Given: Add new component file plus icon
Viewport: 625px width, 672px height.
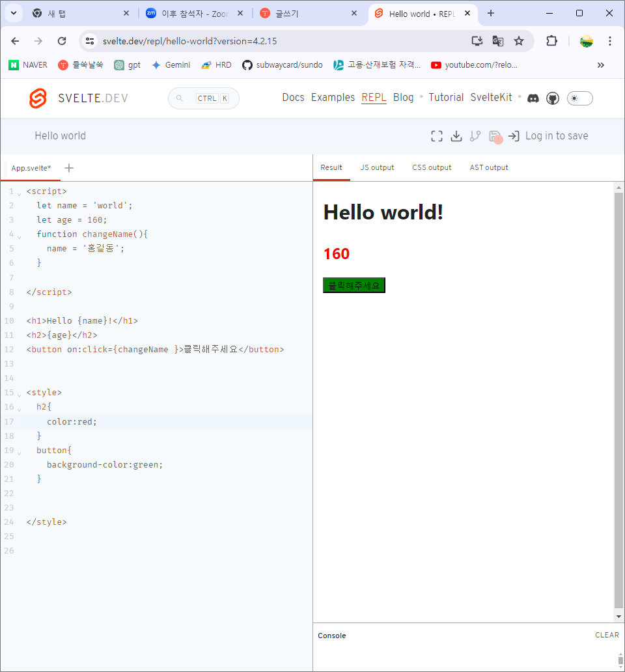Looking at the screenshot, I should (69, 168).
